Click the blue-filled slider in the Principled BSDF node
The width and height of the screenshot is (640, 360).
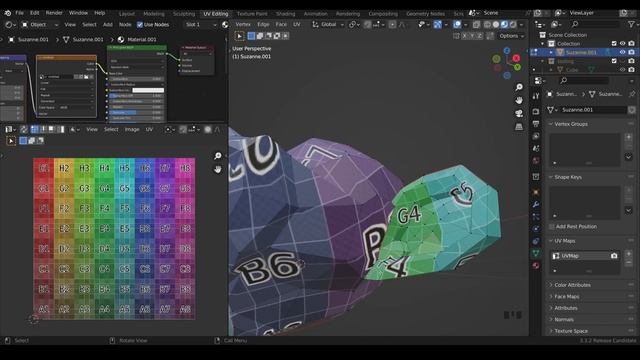point(136,112)
